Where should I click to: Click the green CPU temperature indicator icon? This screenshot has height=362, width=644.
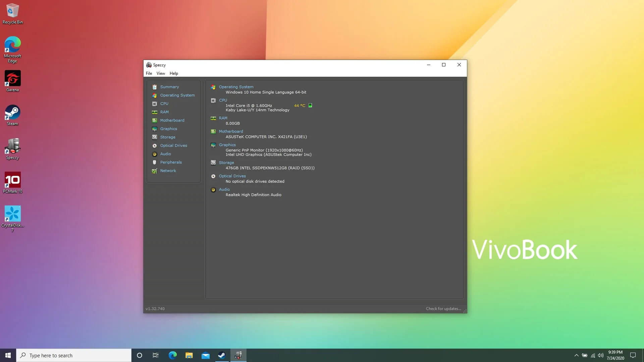pyautogui.click(x=310, y=105)
